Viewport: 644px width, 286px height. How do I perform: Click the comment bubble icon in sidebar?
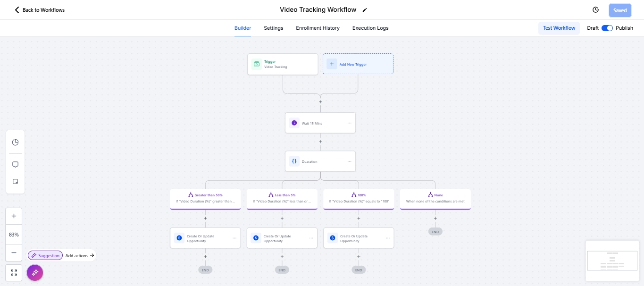point(15,165)
